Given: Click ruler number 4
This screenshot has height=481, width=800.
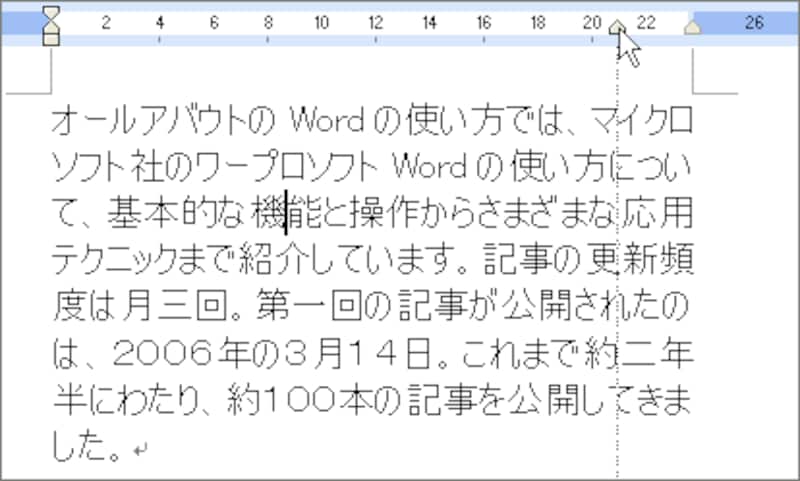Looking at the screenshot, I should point(160,22).
